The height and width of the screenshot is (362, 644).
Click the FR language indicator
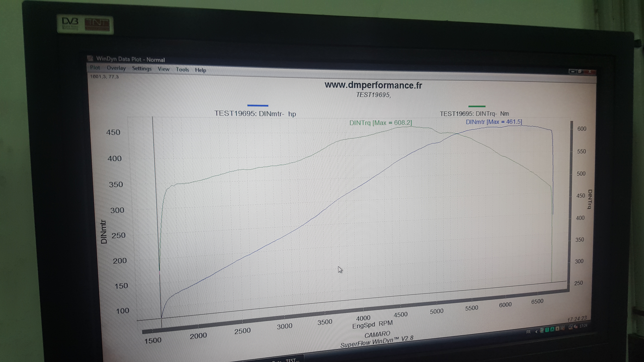[528, 332]
